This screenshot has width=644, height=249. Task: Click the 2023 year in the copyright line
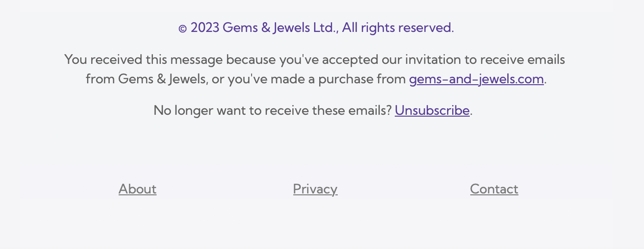tap(205, 27)
